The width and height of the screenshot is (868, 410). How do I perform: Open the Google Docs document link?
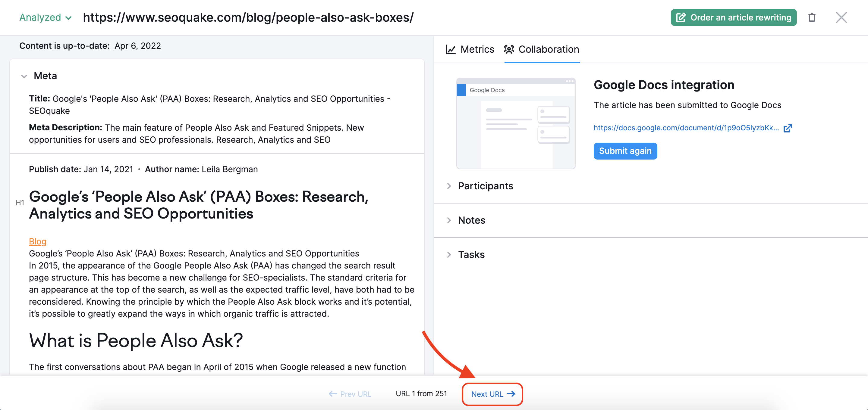pyautogui.click(x=686, y=128)
